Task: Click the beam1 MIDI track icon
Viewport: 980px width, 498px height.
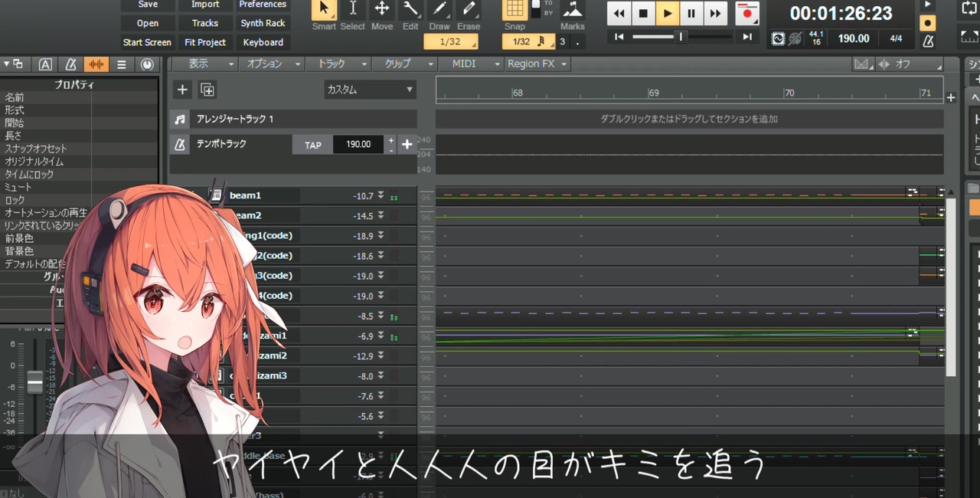Action: click(217, 195)
